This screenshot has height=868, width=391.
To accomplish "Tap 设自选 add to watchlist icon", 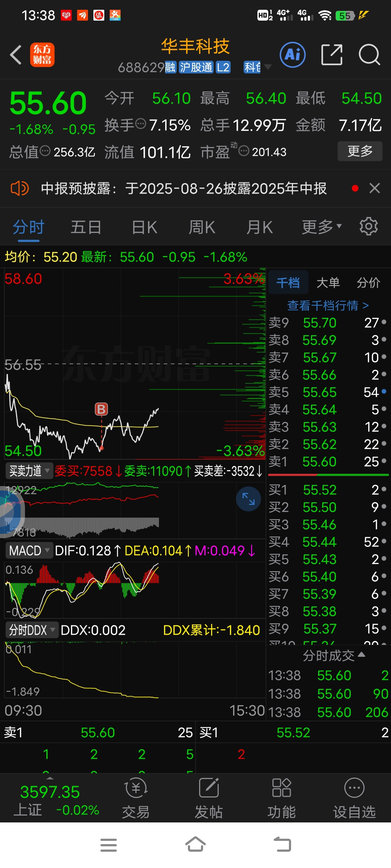I will coord(354,798).
